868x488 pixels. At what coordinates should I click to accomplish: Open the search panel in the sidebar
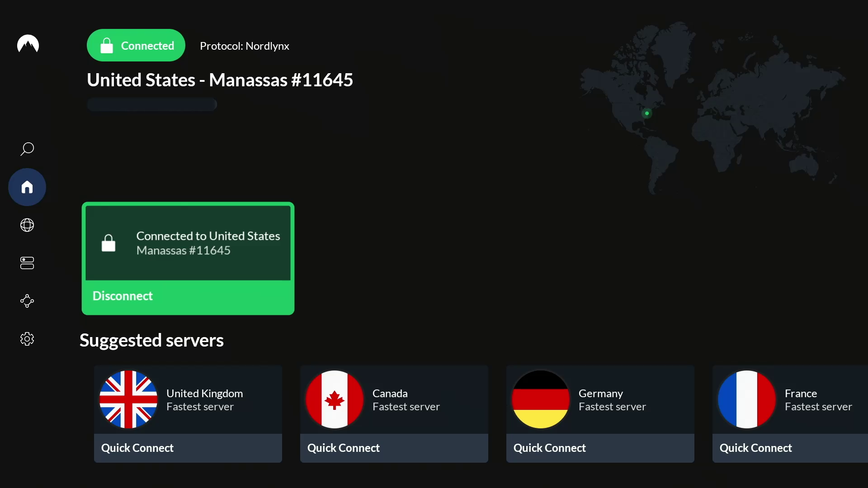pos(27,149)
